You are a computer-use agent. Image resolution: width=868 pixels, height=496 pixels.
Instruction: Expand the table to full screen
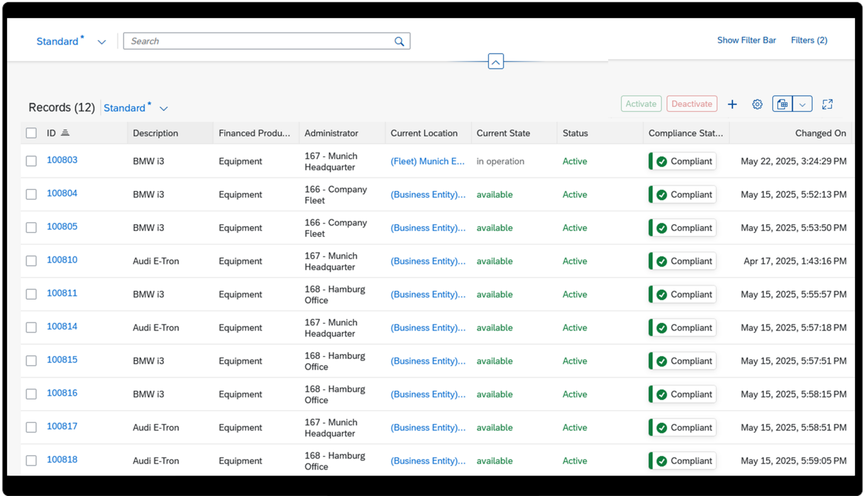pyautogui.click(x=827, y=104)
